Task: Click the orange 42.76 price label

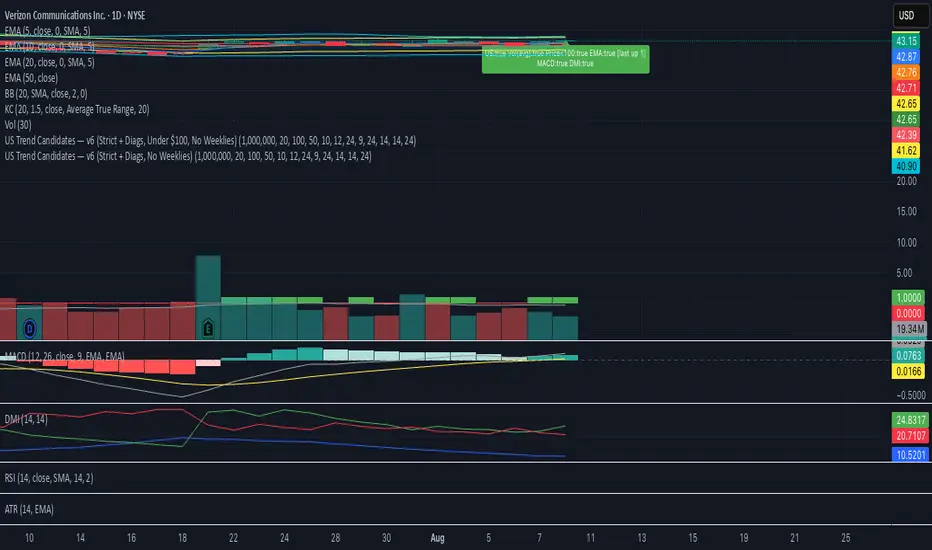Action: tap(906, 73)
